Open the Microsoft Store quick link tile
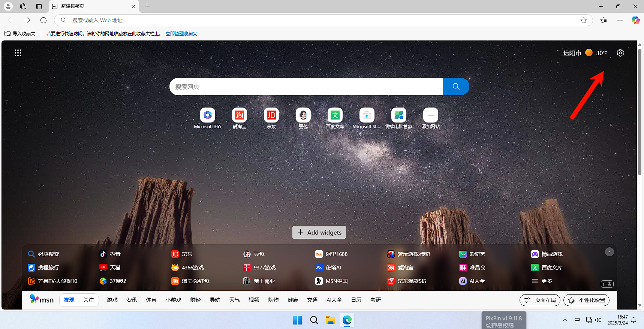Viewport: 644px width, 329px height. coord(367,118)
